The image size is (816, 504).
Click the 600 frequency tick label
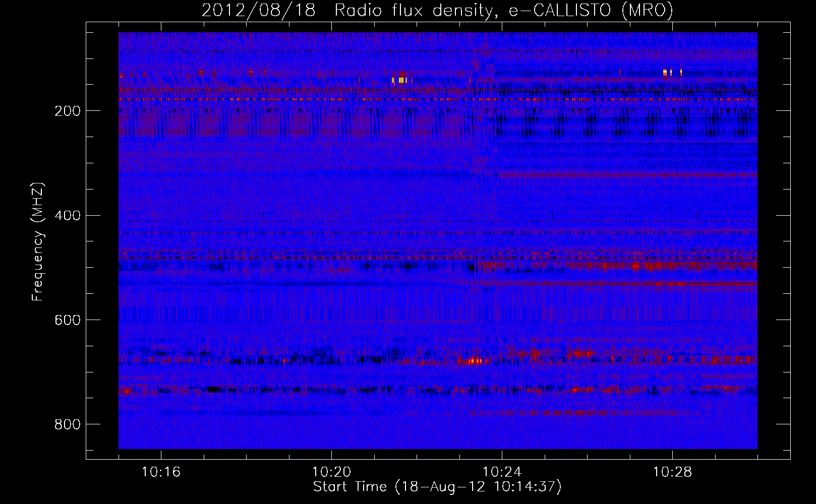68,320
